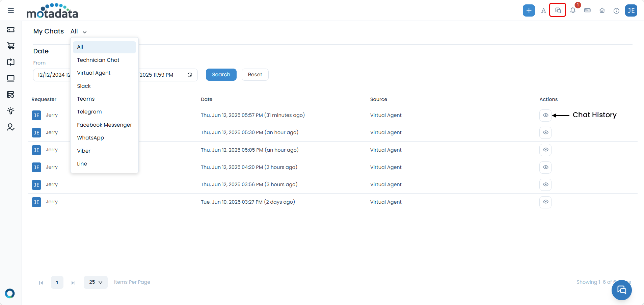Open the notifications bell

[573, 10]
